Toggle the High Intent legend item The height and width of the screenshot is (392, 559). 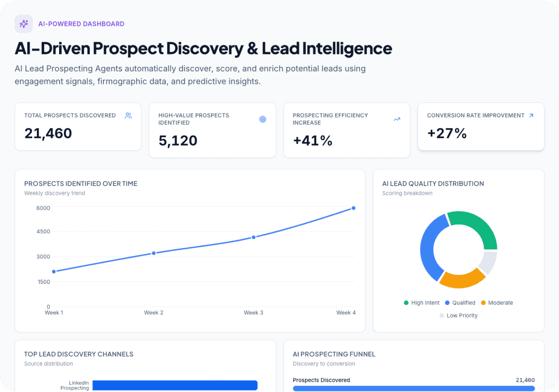[x=422, y=303]
